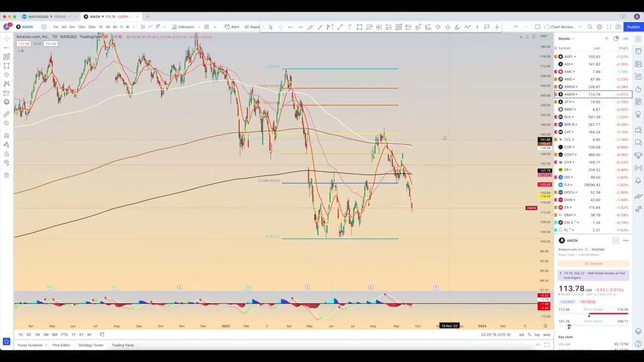Screen dimensions: 644x362
Task: Open the indicator templates grid icon
Action: point(206,27)
